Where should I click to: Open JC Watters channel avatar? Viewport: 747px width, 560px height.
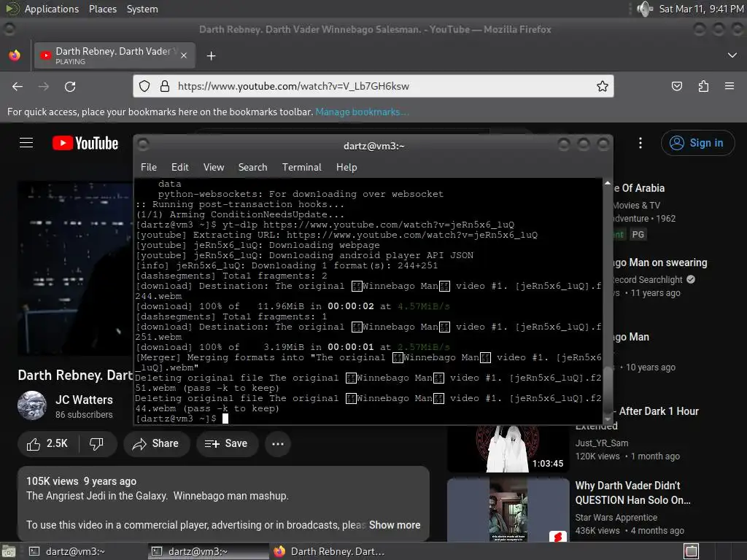click(x=32, y=405)
